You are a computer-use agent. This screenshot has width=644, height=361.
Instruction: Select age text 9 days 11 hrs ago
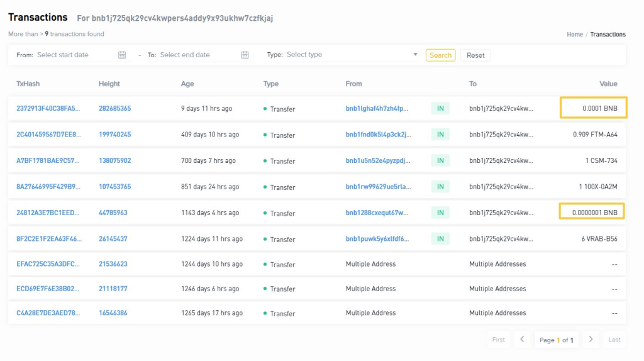tap(206, 108)
